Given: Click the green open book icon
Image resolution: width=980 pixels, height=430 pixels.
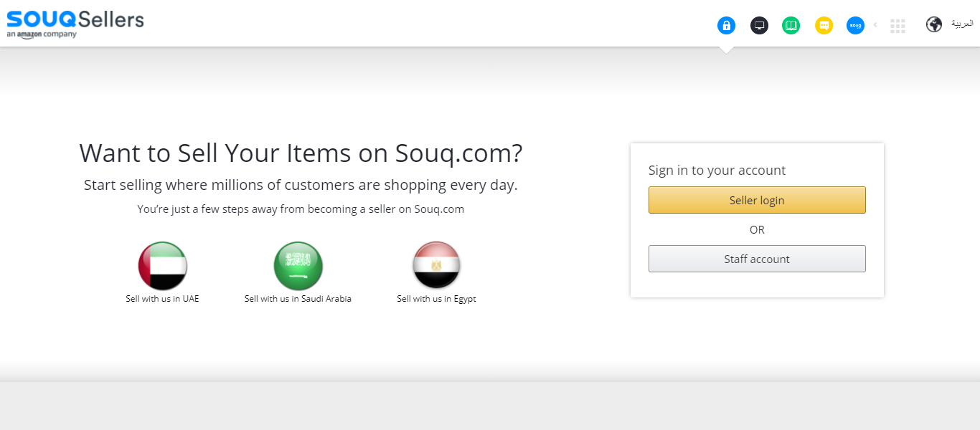Looking at the screenshot, I should tap(791, 26).
